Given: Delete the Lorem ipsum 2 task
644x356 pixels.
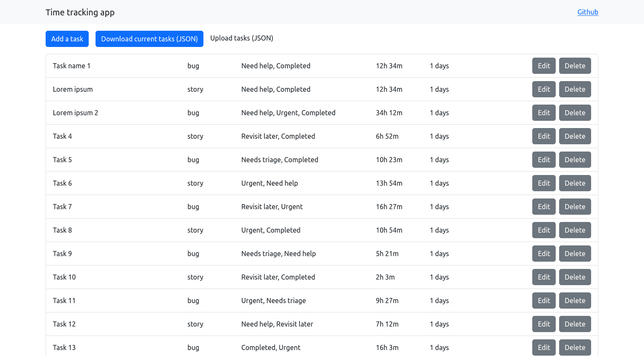Looking at the screenshot, I should click(x=574, y=113).
